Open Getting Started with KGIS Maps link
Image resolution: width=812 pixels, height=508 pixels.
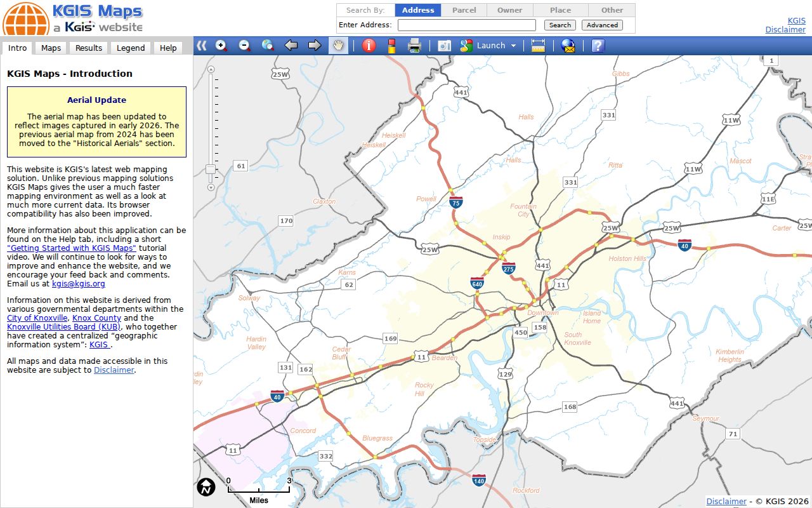point(72,248)
